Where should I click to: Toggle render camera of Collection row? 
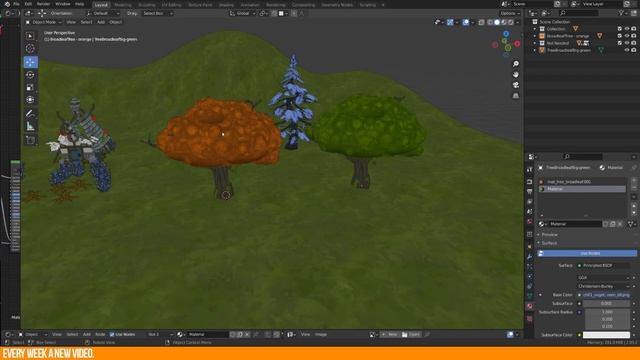[x=634, y=29]
